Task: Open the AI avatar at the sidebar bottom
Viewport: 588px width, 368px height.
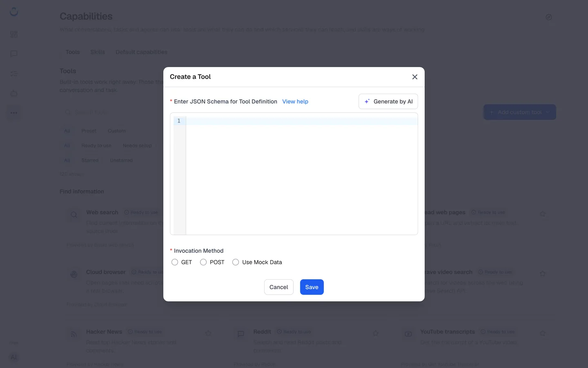Action: click(14, 357)
